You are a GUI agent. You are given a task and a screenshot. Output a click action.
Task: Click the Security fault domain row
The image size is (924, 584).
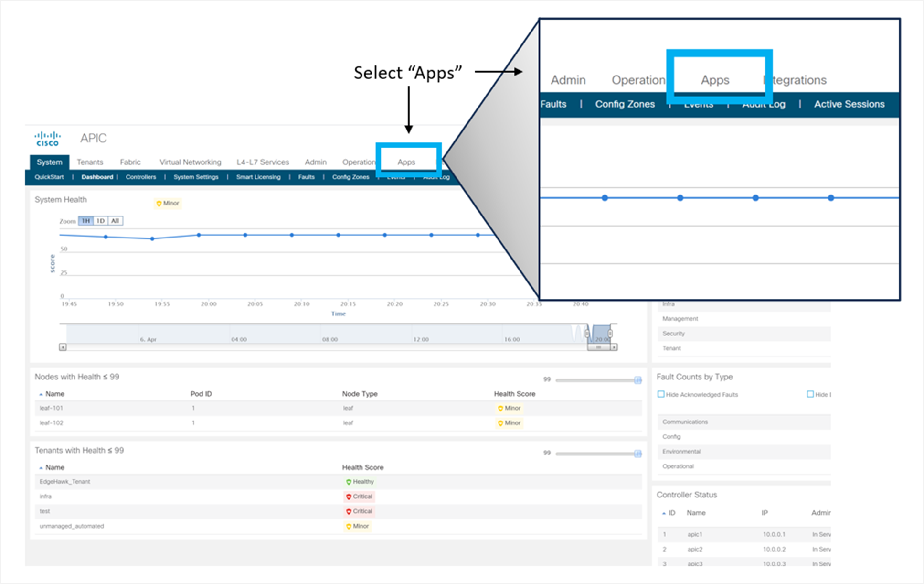click(744, 334)
